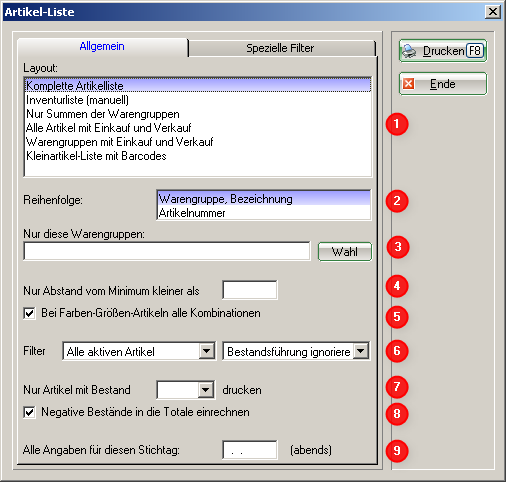The width and height of the screenshot is (506, 482).
Task: Uncheck Negative Bestände in die Totale einrechnen
Action: point(30,412)
